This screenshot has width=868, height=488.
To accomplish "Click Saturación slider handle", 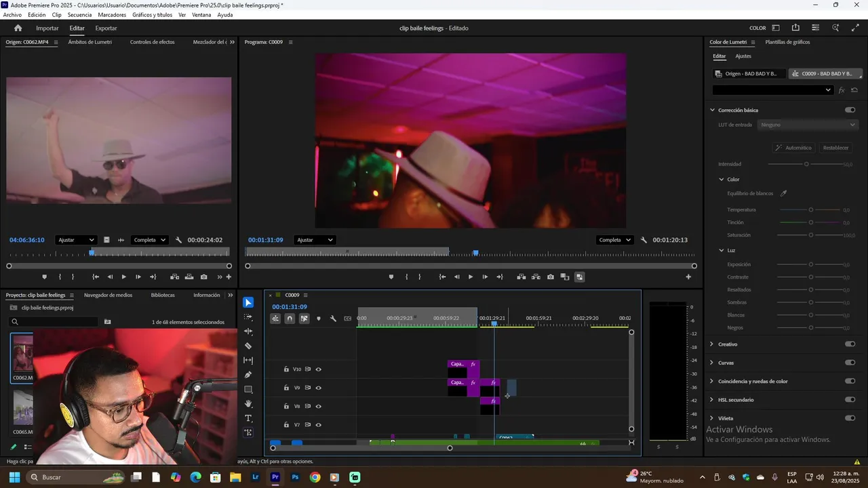I will coord(811,235).
